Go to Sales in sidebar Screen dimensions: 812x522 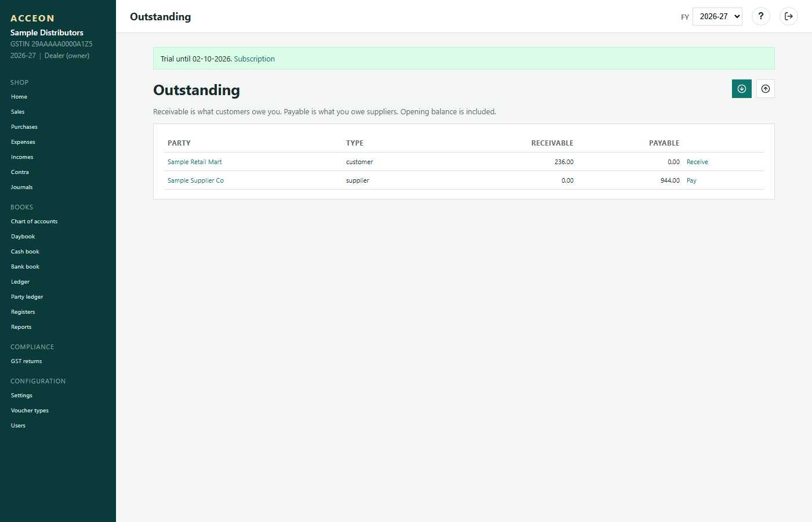[x=18, y=112]
